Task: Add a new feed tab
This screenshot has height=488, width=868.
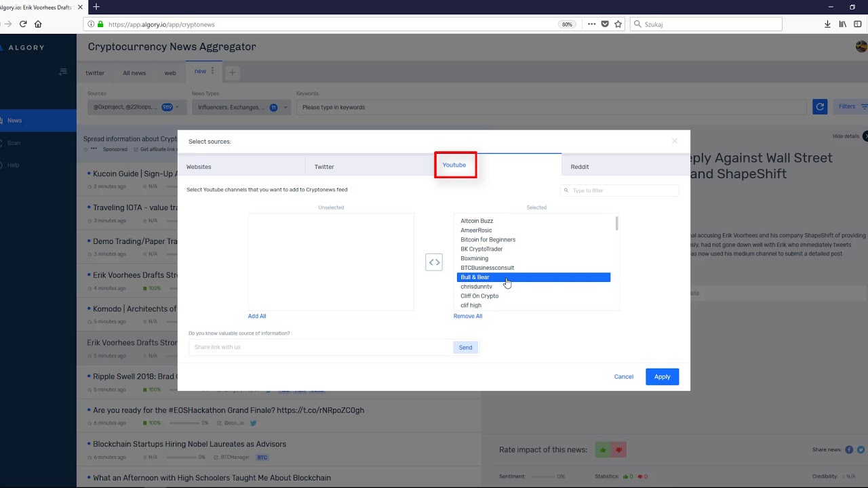Action: pos(232,73)
